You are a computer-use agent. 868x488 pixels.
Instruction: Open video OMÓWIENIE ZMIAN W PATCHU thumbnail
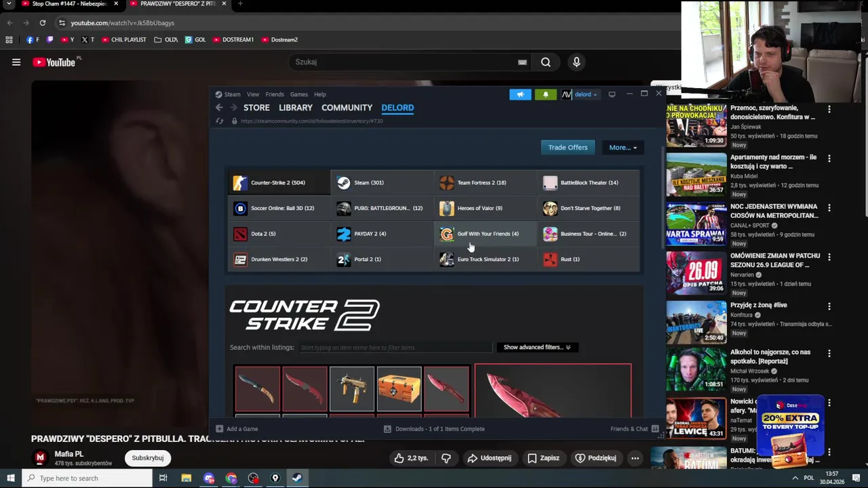(x=696, y=272)
